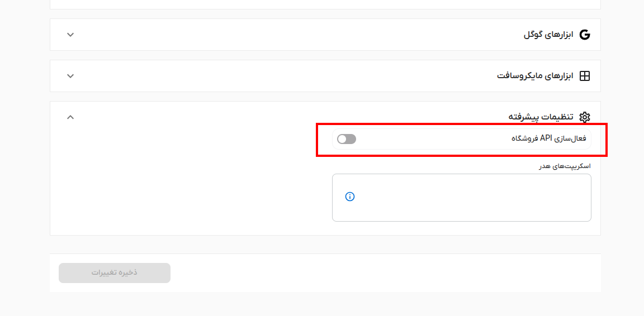Click the "فعال‌سازی API فروشگاه" toggle label
The width and height of the screenshot is (644, 316).
pos(549,138)
